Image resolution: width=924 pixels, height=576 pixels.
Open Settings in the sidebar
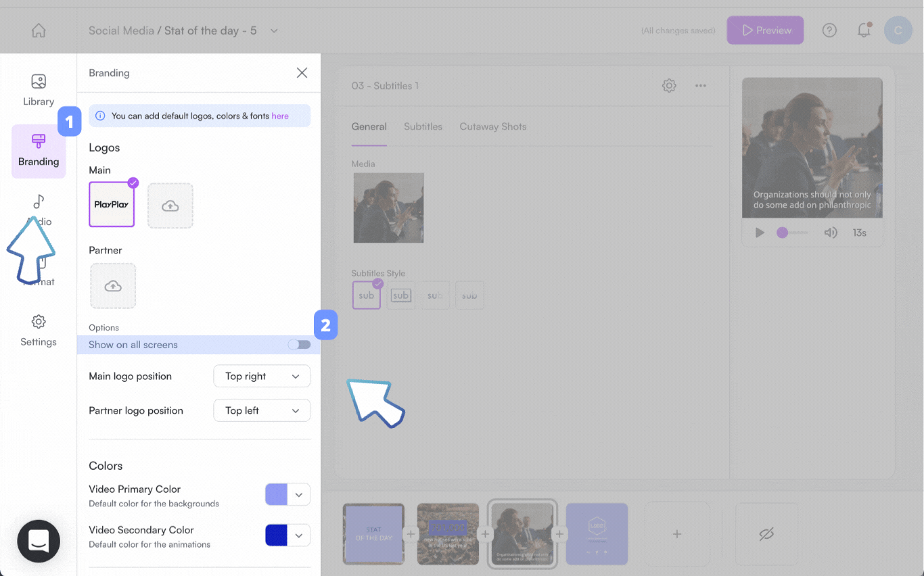point(39,331)
